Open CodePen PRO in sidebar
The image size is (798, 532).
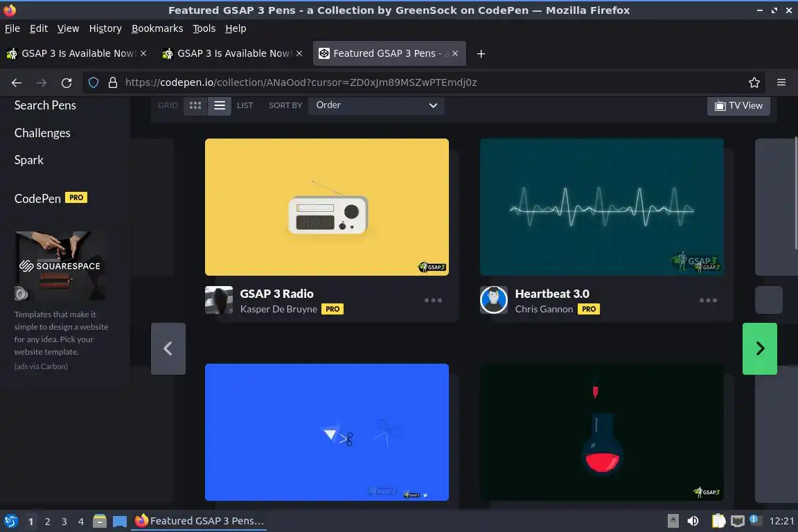[51, 198]
